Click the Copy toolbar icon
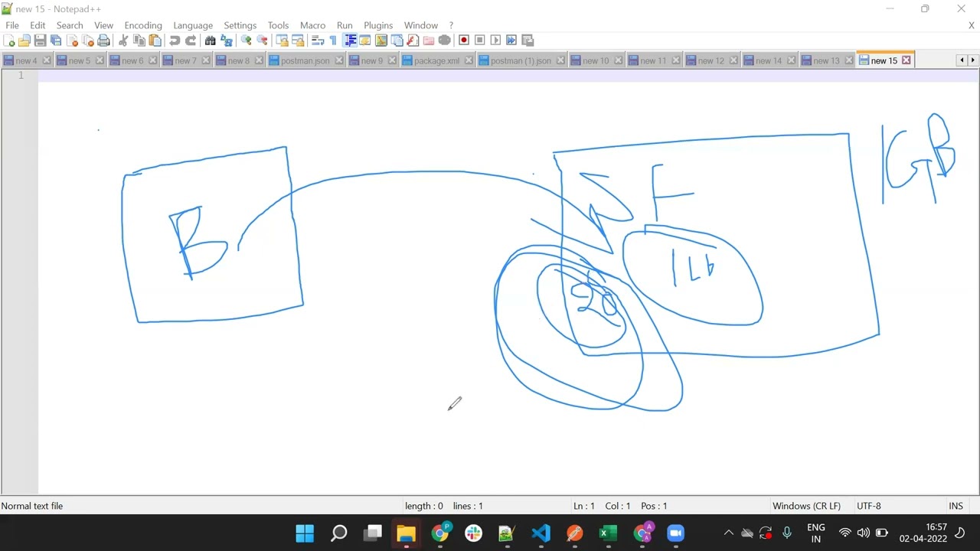980x551 pixels. (139, 41)
